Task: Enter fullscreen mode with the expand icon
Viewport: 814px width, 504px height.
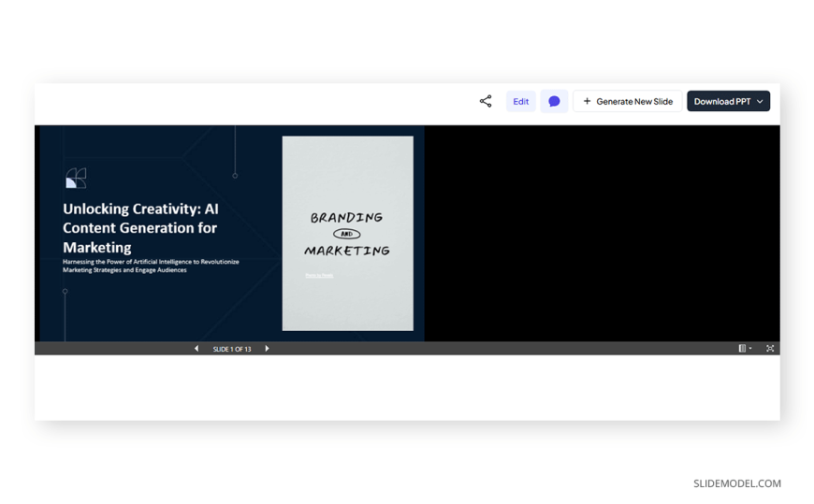Action: (x=770, y=348)
